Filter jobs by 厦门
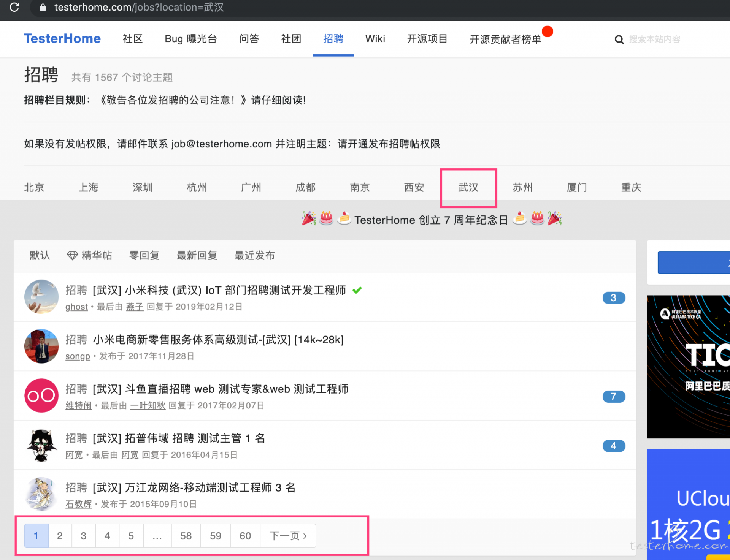This screenshot has height=560, width=730. click(577, 188)
